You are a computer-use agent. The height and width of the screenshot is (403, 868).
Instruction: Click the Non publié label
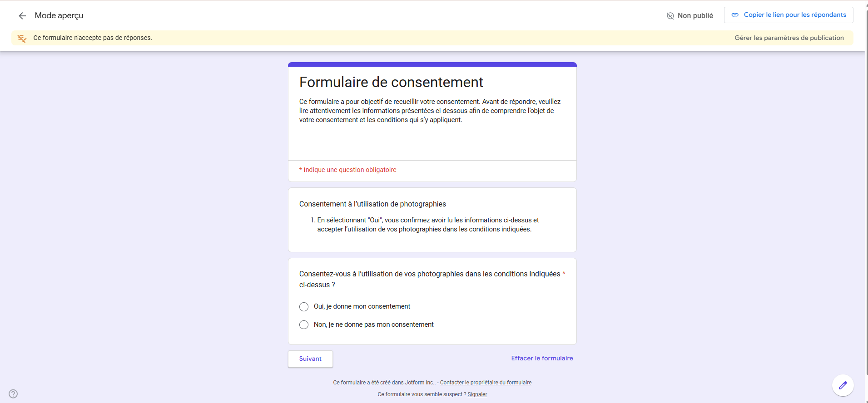[695, 15]
